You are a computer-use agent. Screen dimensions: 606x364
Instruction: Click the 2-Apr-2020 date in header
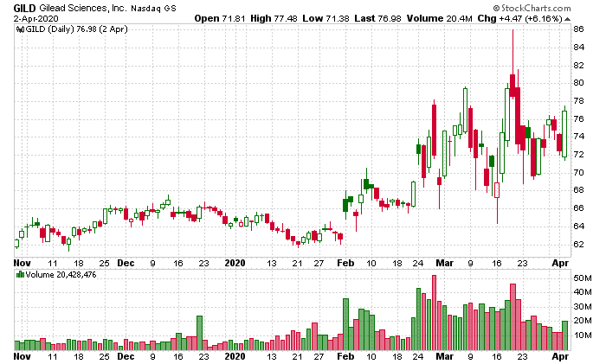tap(36, 18)
